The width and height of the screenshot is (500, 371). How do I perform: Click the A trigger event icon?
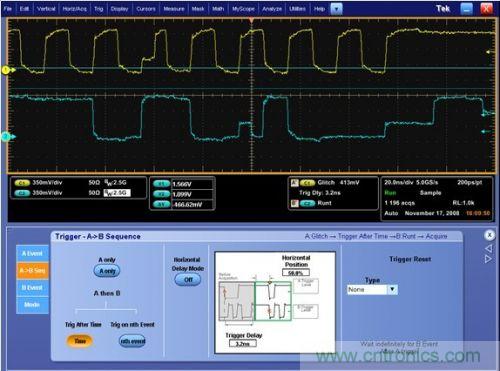point(294,183)
